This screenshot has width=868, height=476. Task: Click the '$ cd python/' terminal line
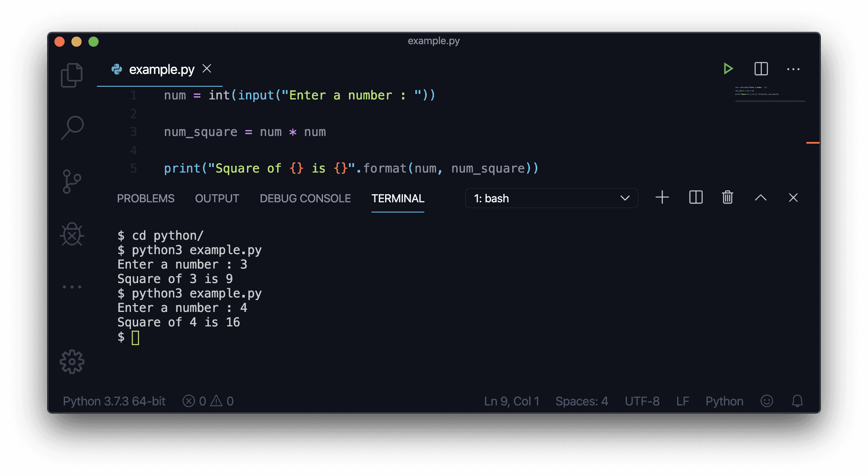[x=161, y=235]
